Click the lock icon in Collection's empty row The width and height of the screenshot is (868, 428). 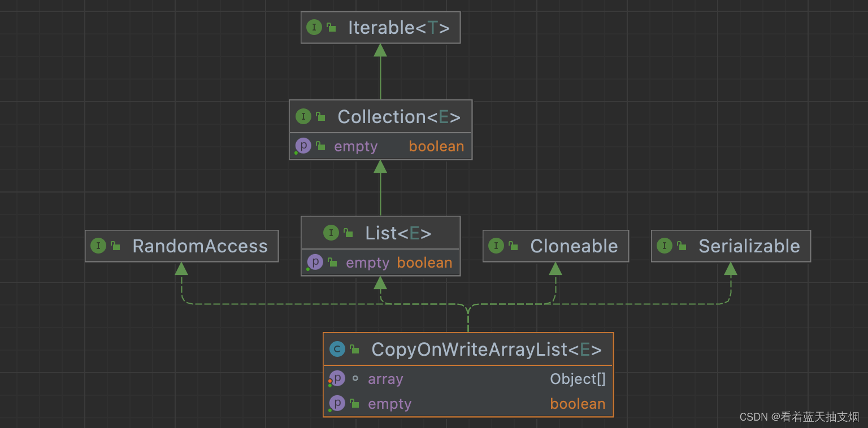pos(320,146)
